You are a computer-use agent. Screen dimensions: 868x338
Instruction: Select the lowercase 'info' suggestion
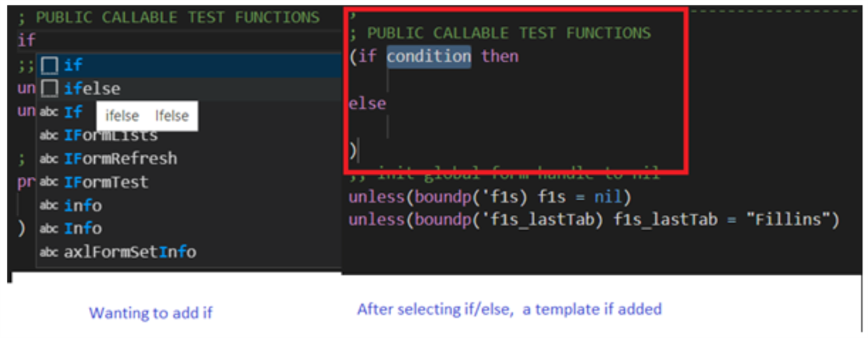[x=189, y=206]
